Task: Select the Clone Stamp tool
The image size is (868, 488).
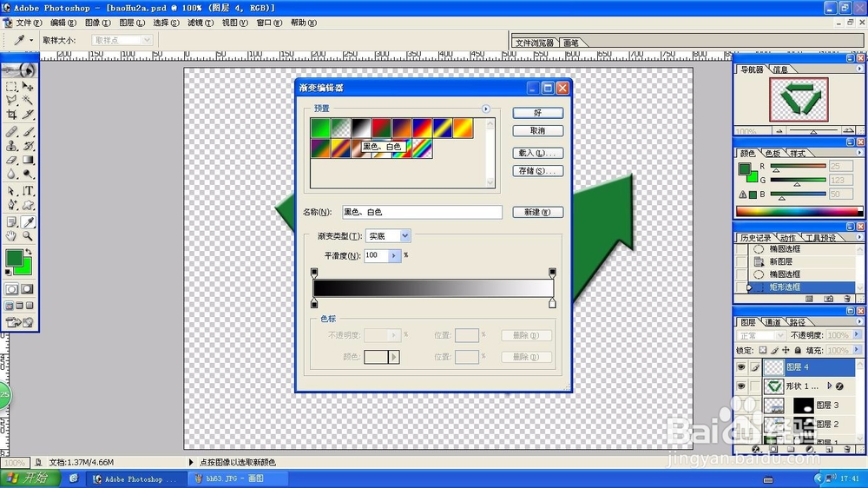Action: coord(11,146)
